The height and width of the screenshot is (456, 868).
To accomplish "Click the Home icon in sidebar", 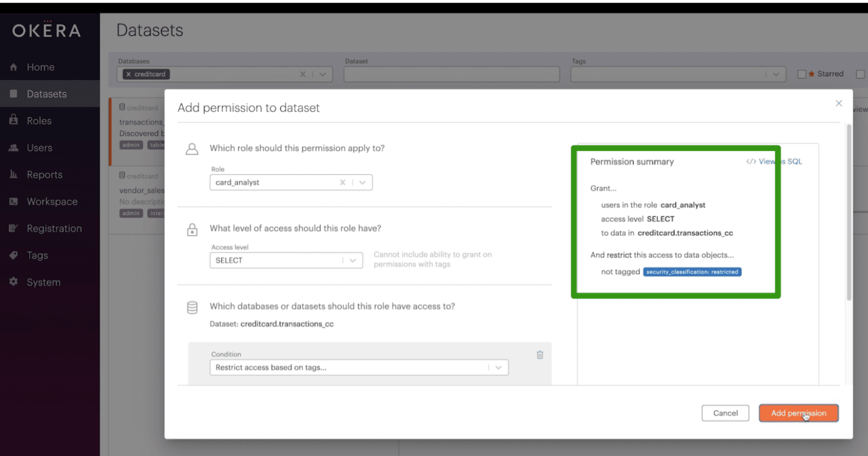I will coord(14,67).
